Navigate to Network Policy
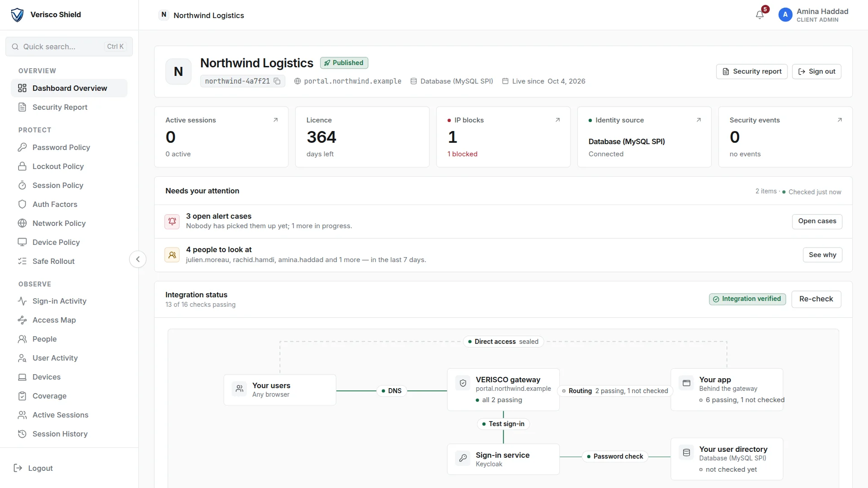The height and width of the screenshot is (488, 868). (69, 223)
